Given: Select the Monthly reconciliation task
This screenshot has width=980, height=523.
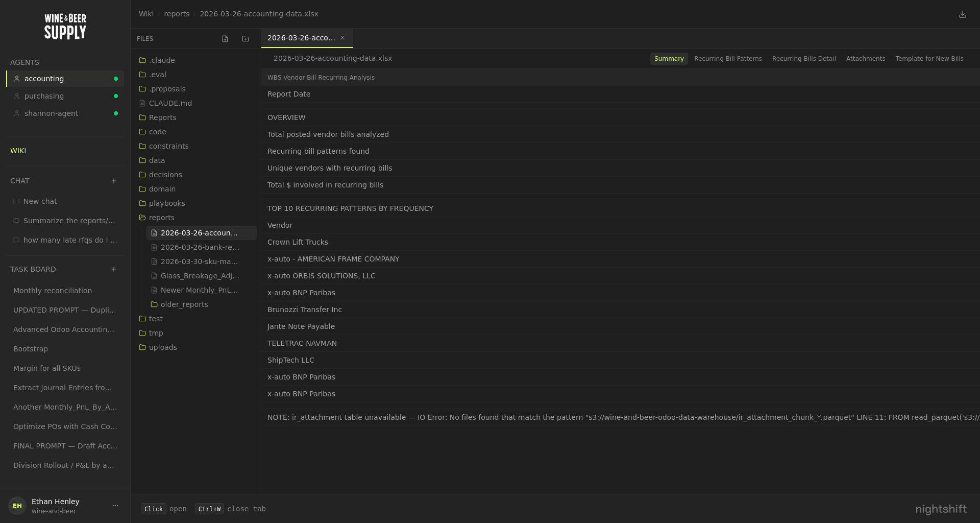Looking at the screenshot, I should click(x=53, y=291).
